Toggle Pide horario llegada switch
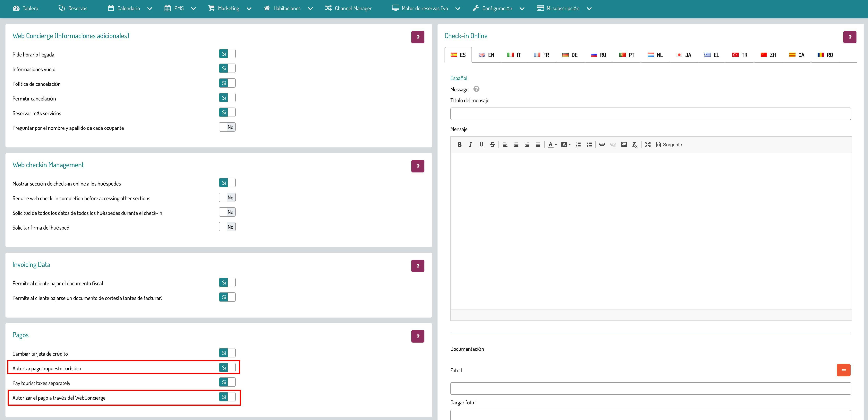The image size is (868, 420). coord(227,54)
